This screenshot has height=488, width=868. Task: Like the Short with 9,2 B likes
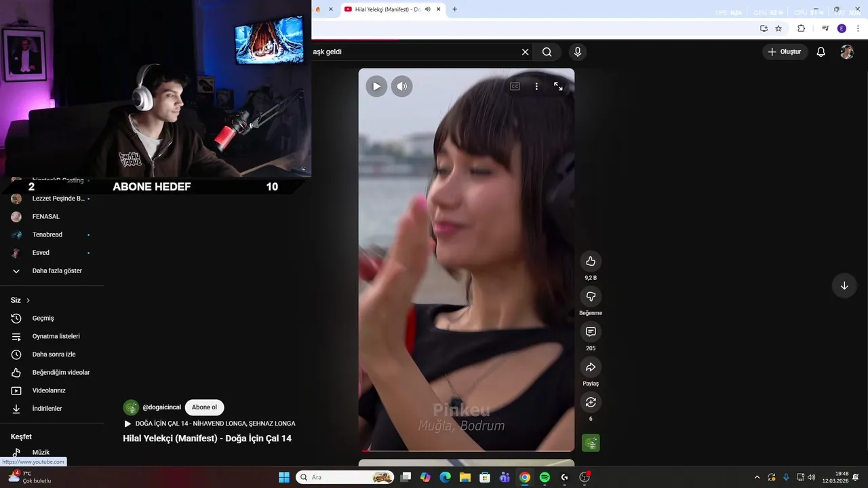pyautogui.click(x=591, y=261)
